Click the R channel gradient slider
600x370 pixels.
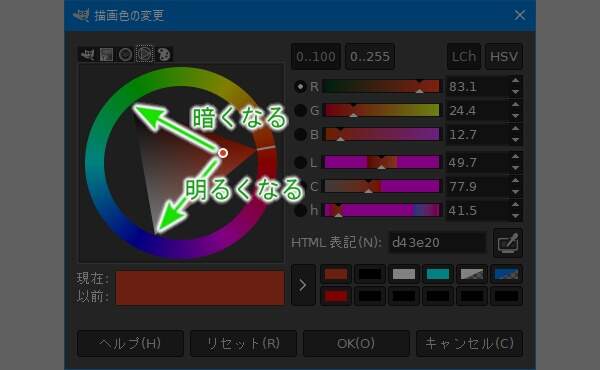point(382,87)
